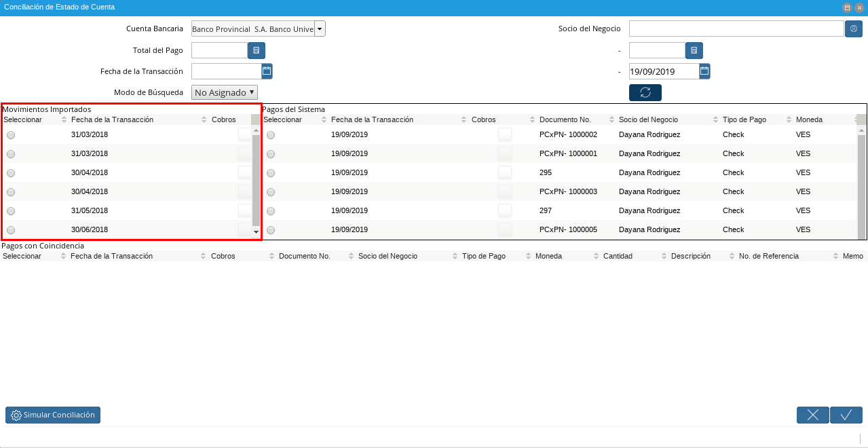Click the refresh search icon button
Viewport: 868px width, 448px height.
[x=645, y=92]
